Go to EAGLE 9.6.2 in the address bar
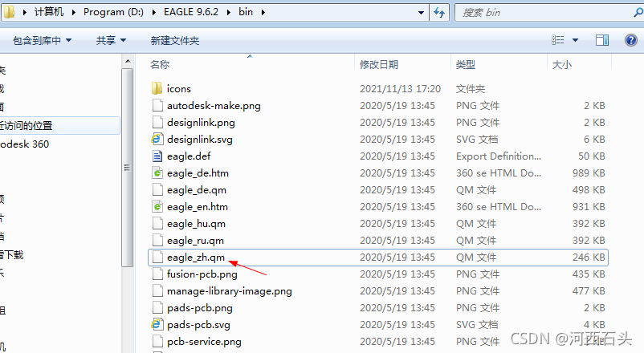The height and width of the screenshot is (353, 644). click(191, 12)
